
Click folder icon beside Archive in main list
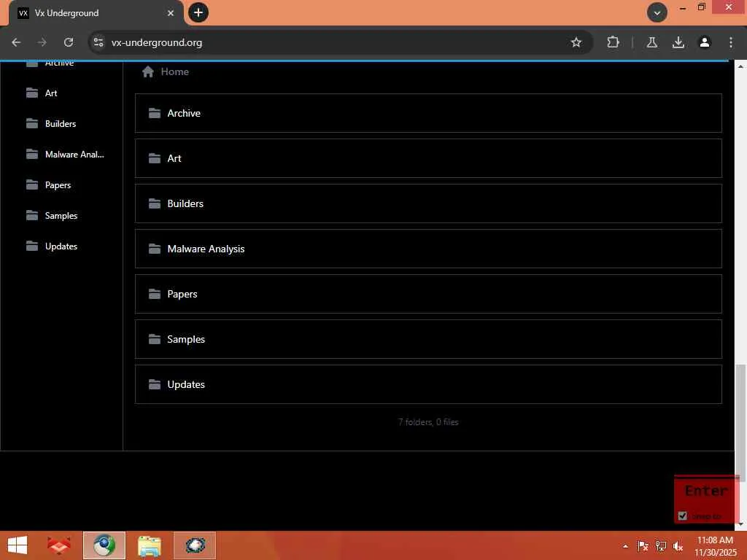(155, 113)
